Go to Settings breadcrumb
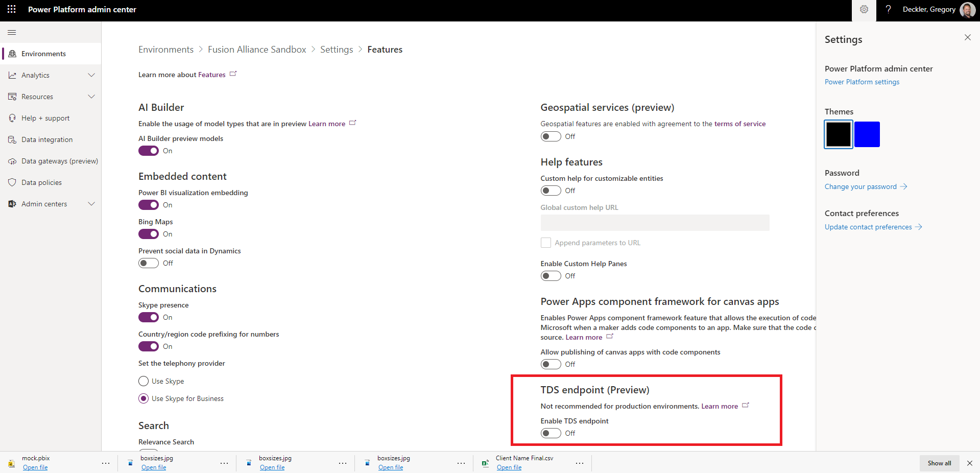 coord(337,50)
